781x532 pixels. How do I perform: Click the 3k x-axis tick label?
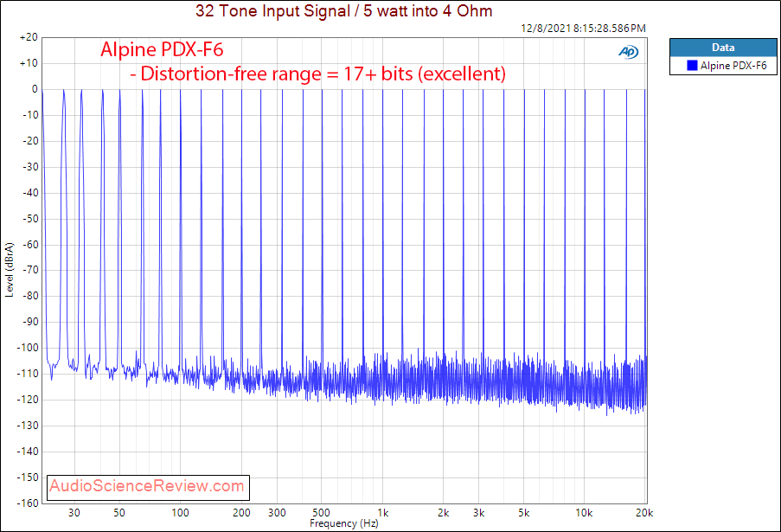point(478,513)
